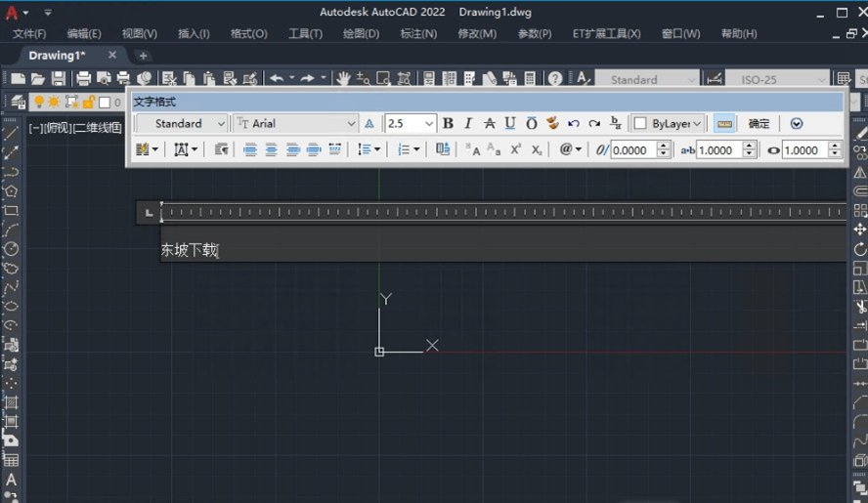Toggle layer freeze sun icon
The height and width of the screenshot is (503, 868).
pos(54,102)
